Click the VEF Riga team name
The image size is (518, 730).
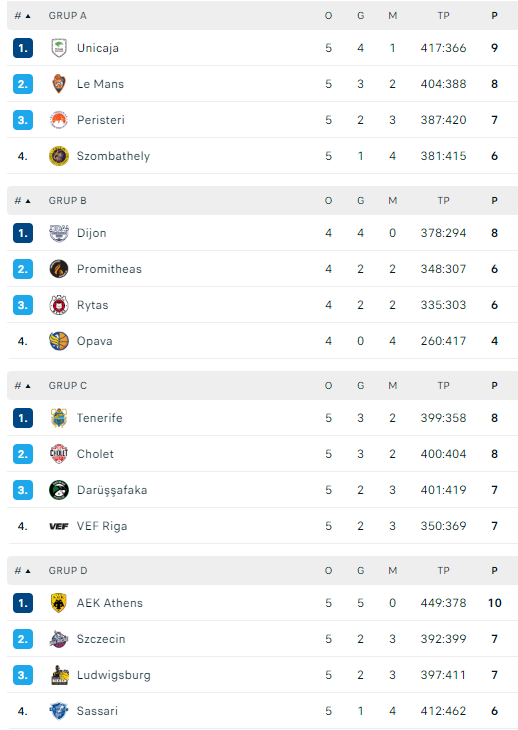point(102,526)
